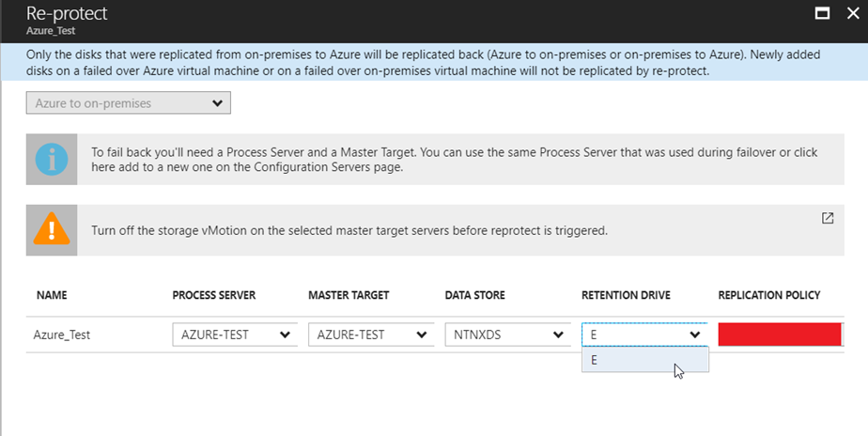Maximize the Re-protect blade
Screen dimensions: 868x436
pos(823,14)
